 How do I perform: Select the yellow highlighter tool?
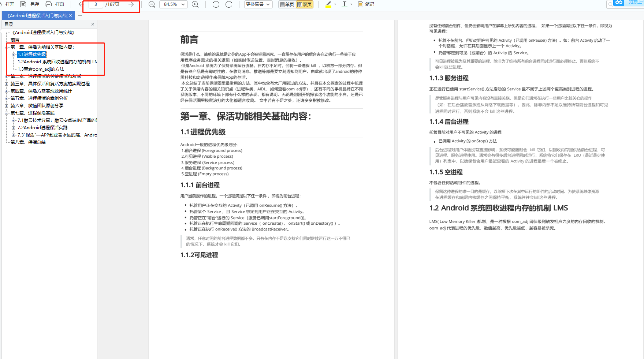[328, 4]
